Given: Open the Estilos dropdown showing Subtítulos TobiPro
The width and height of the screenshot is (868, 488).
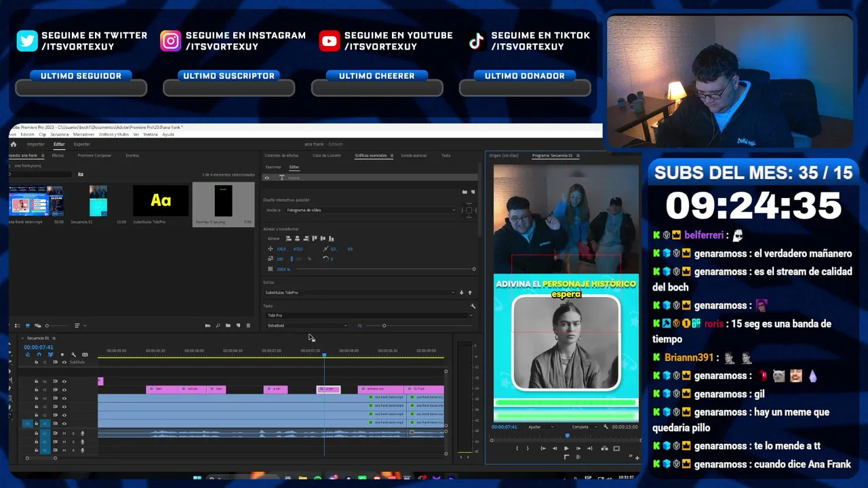Looking at the screenshot, I should pyautogui.click(x=359, y=292).
